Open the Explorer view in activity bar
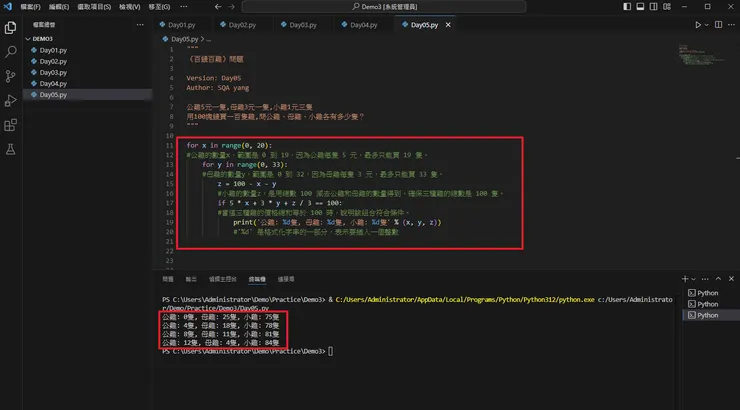 [11, 28]
